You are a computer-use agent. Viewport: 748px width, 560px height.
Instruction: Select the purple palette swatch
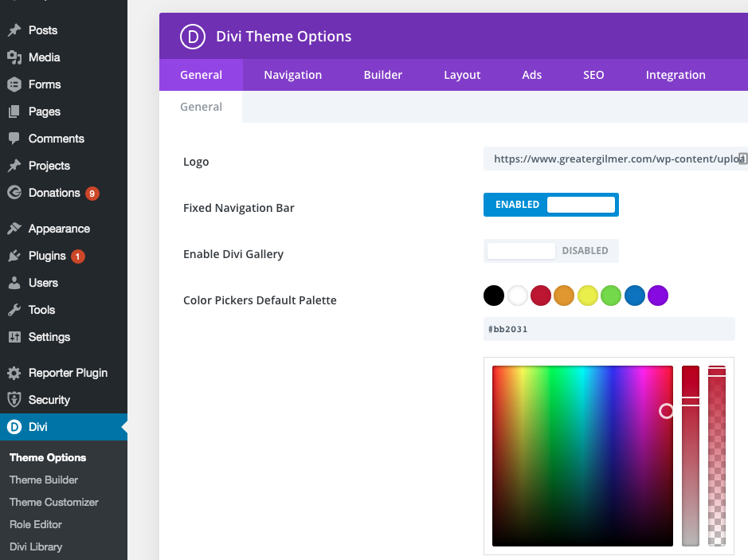tap(658, 296)
